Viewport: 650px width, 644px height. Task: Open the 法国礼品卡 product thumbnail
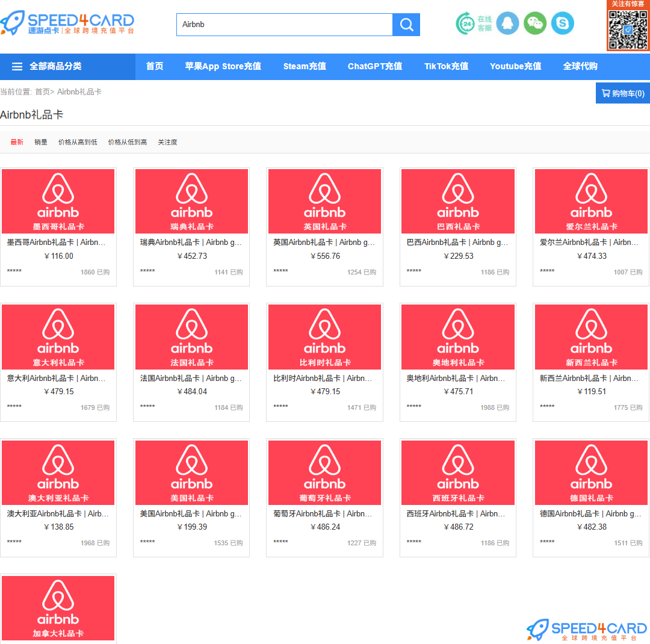coord(191,336)
